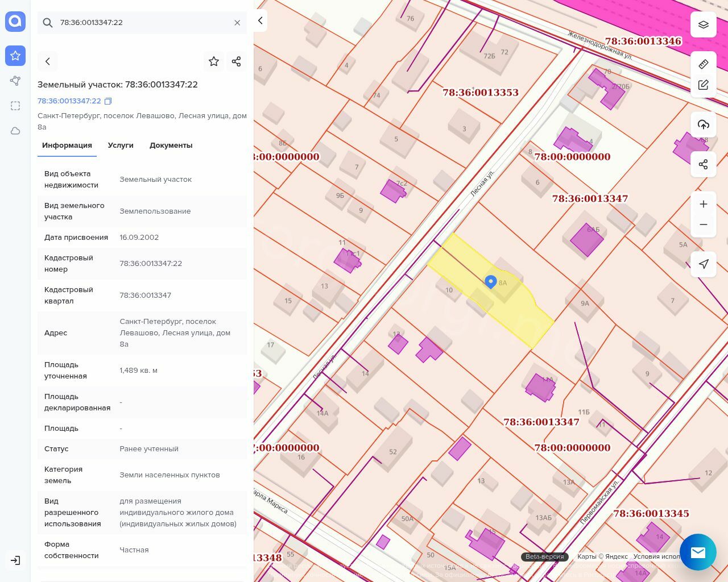Share the land parcel card
Image resolution: width=728 pixels, height=582 pixels.
(237, 61)
